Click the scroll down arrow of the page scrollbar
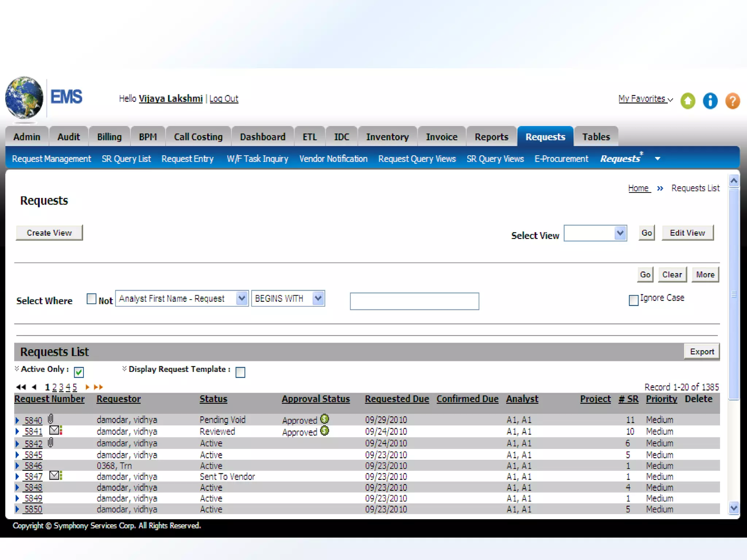Viewport: 747px width, 560px height. coord(734,507)
